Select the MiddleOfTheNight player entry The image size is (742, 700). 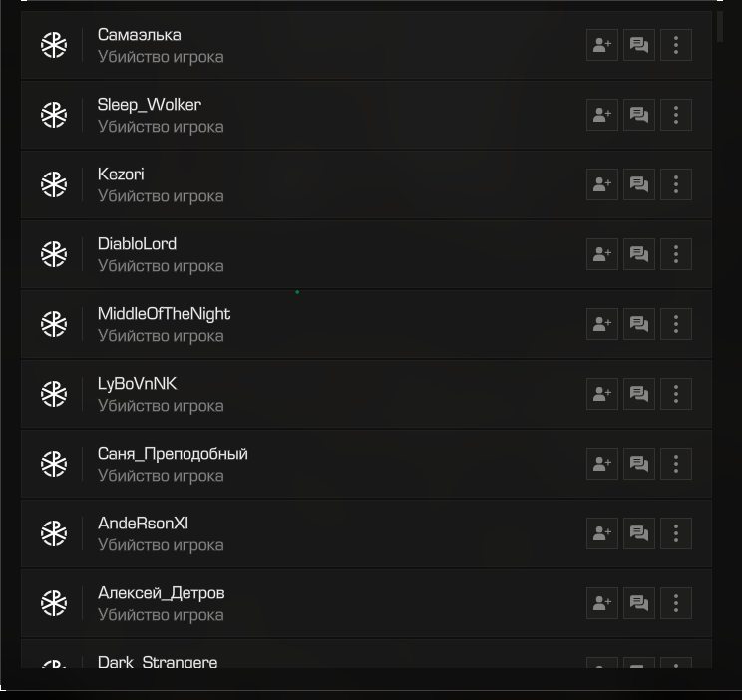(366, 324)
